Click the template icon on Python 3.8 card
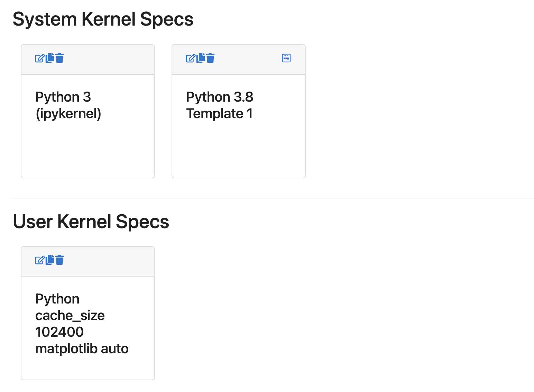The height and width of the screenshot is (392, 534). click(286, 58)
